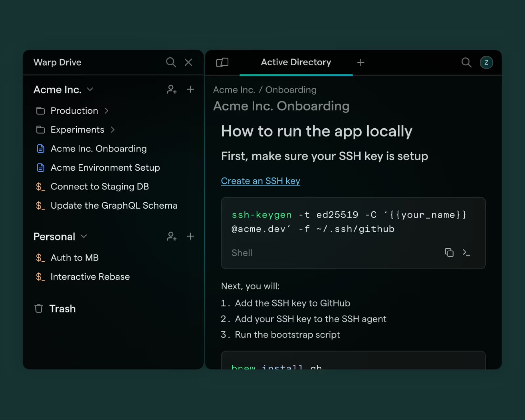This screenshot has height=420, width=525.
Task: Open search in the top right corner
Action: point(466,62)
